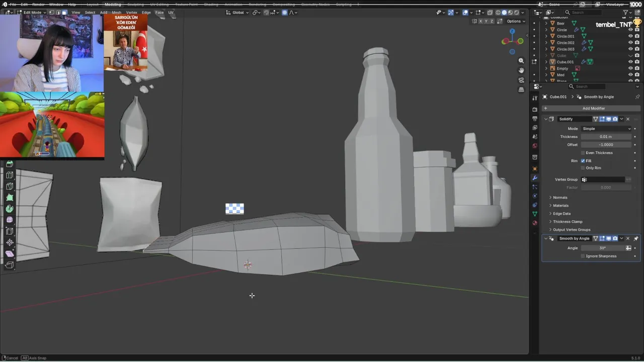Open Material properties tab icon

coord(535,223)
